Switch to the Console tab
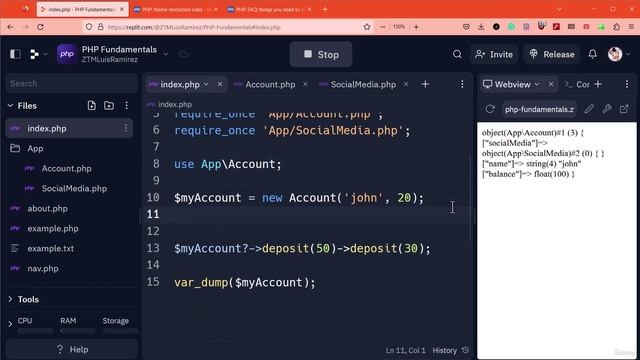 coord(577,84)
